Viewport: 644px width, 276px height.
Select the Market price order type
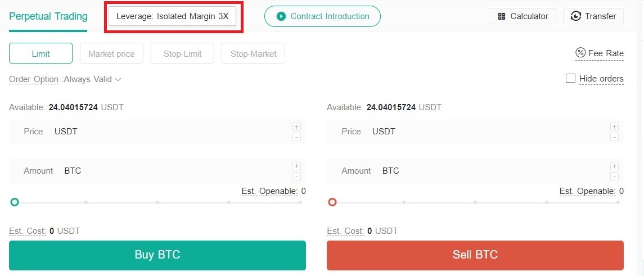coord(112,53)
